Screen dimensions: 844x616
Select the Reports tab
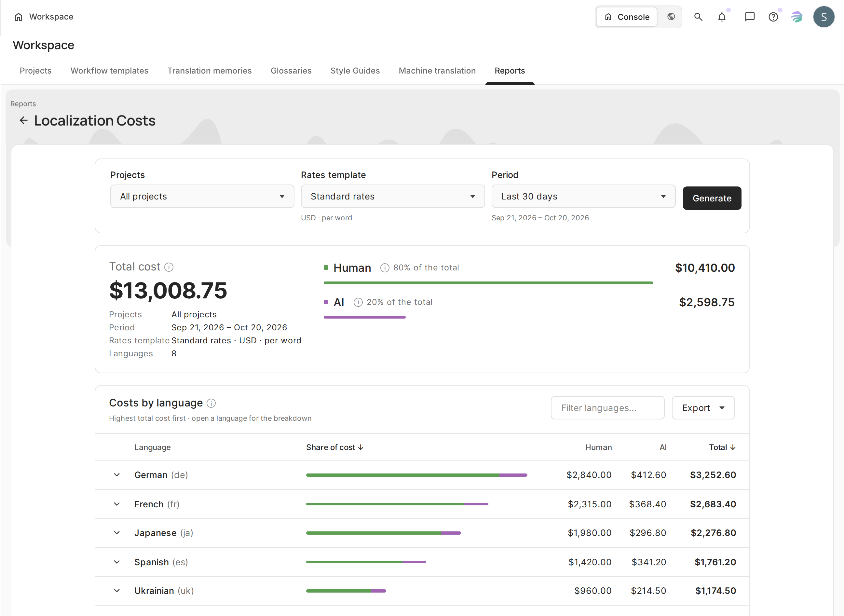point(510,71)
